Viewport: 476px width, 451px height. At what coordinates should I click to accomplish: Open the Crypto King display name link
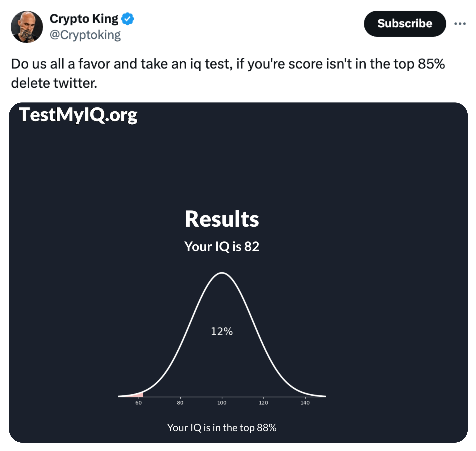point(84,19)
